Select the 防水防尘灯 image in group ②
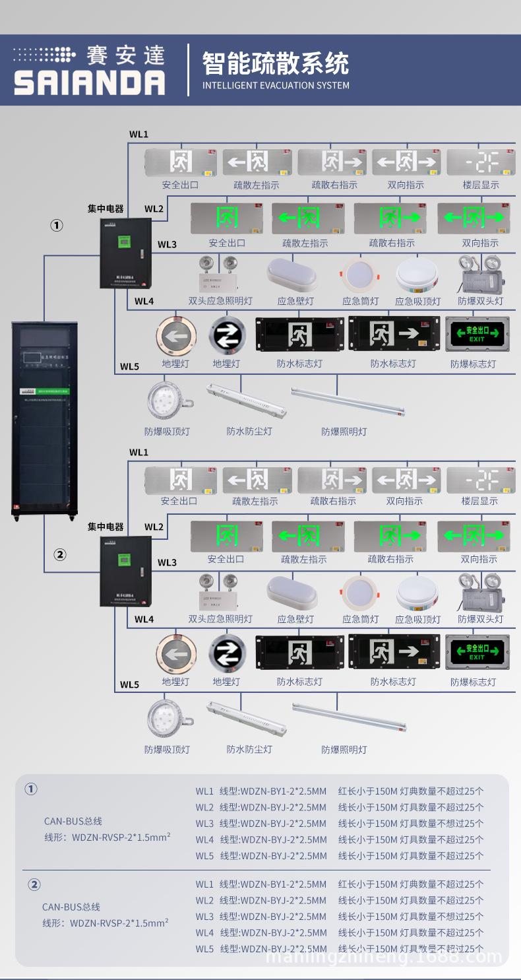 click(247, 720)
